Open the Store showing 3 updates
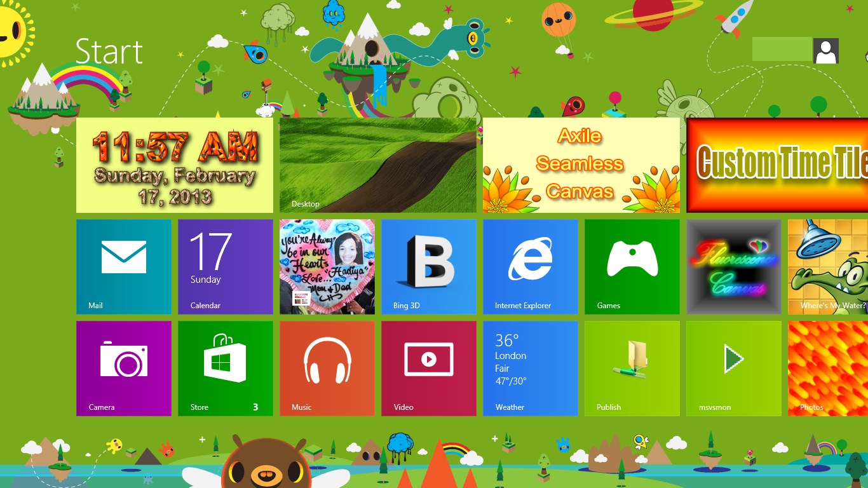This screenshot has height=488, width=868. pos(225,369)
